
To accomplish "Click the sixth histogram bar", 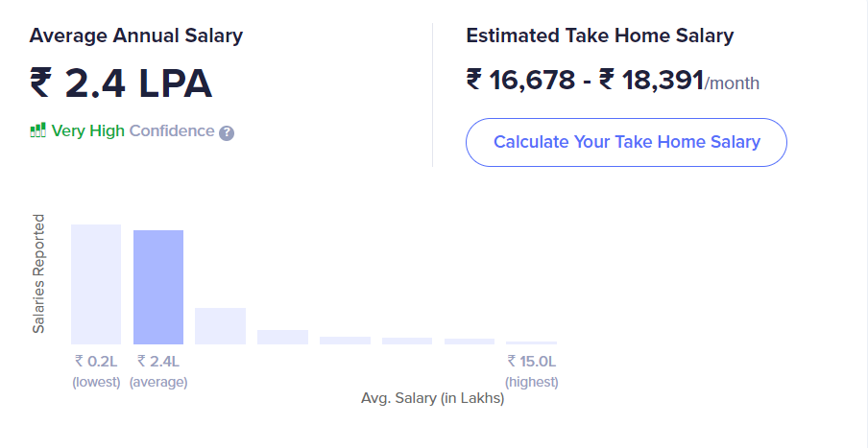I will (407, 341).
